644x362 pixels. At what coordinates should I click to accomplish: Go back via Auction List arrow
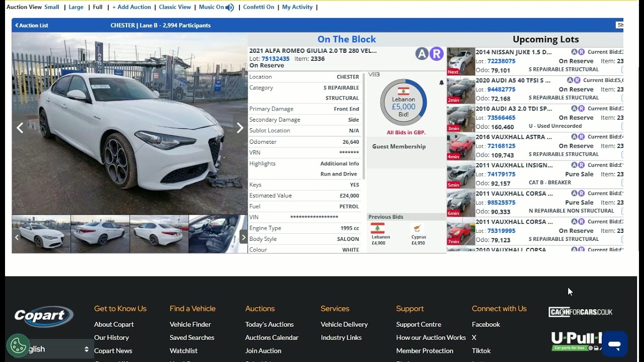click(x=32, y=25)
